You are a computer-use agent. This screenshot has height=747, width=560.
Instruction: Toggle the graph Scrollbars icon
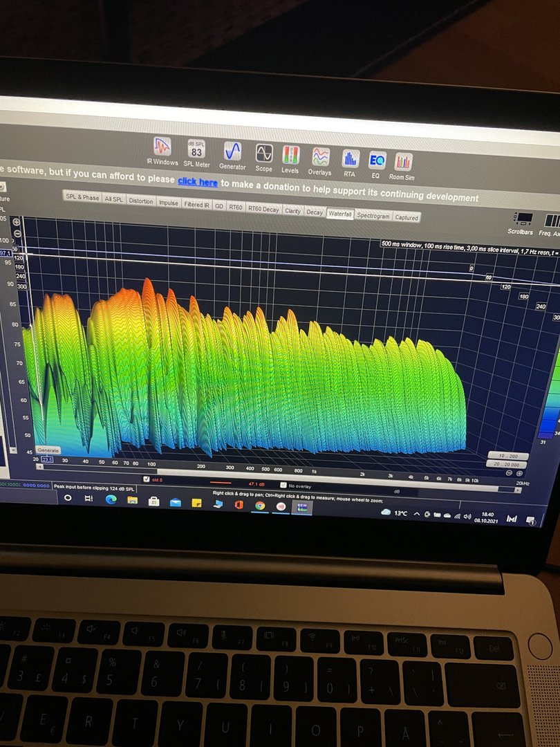[521, 224]
